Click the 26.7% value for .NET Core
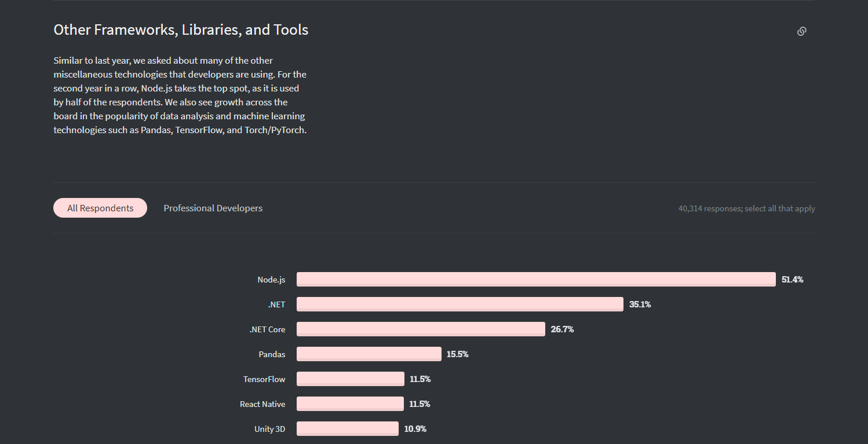 [562, 329]
